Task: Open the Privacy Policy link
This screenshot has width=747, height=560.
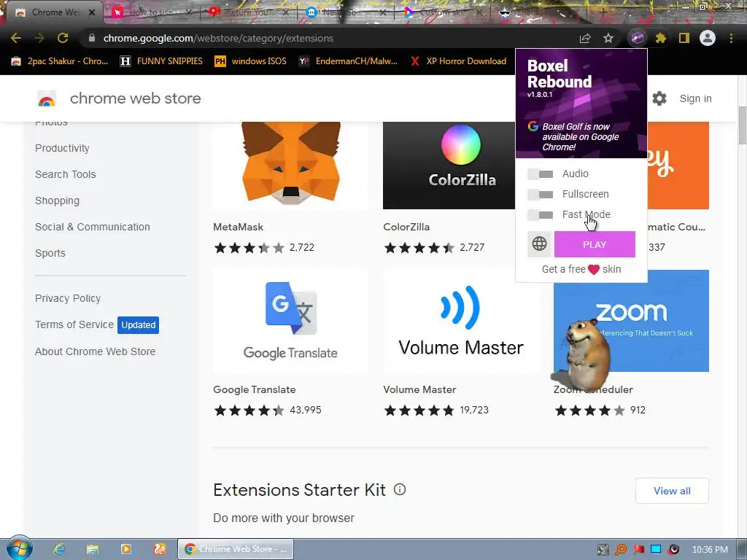Action: [x=68, y=298]
